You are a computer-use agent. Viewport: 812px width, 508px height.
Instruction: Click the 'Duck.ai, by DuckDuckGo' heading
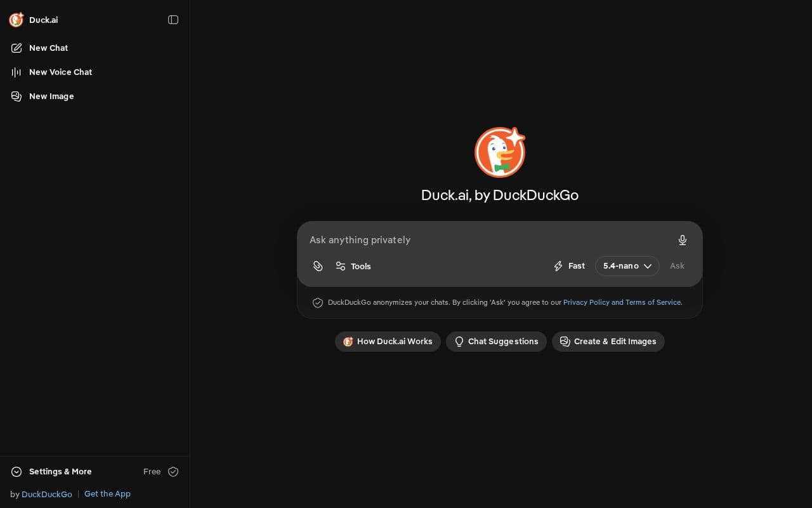pos(500,195)
